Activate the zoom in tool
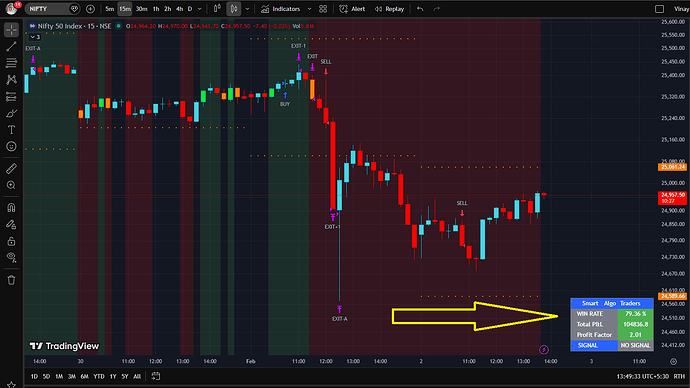Viewport: 690px width, 388px height. click(11, 185)
